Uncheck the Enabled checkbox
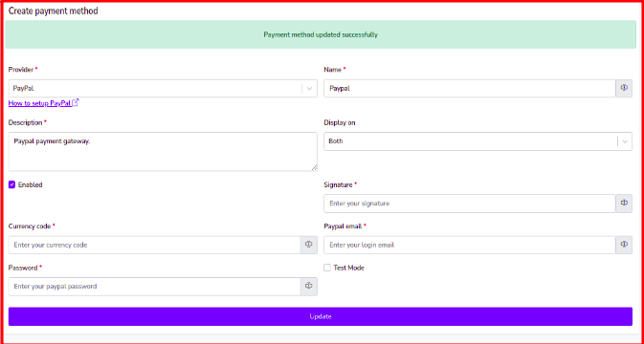This screenshot has width=644, height=344. click(x=11, y=185)
